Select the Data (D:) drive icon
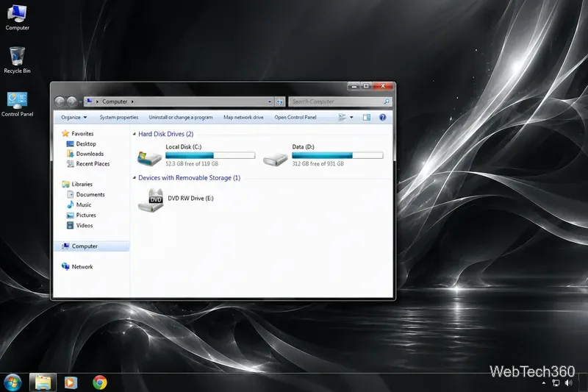This screenshot has height=392, width=588. 275,159
